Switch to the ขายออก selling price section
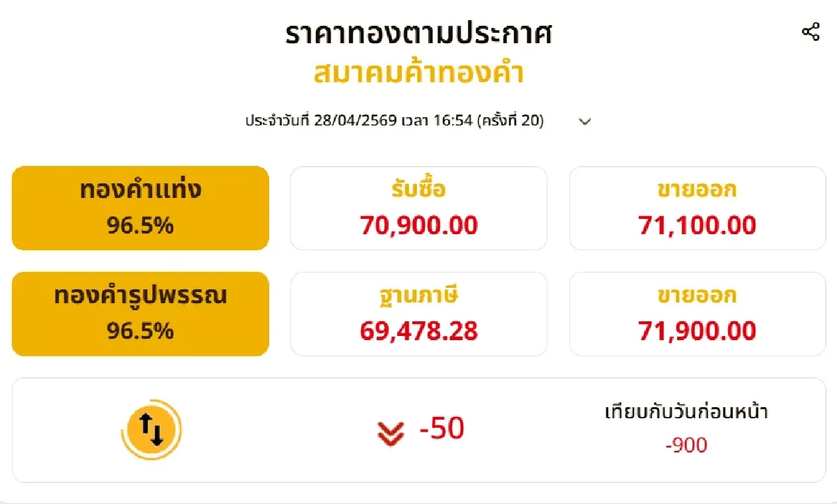This screenshot has height=504, width=837. tap(697, 207)
